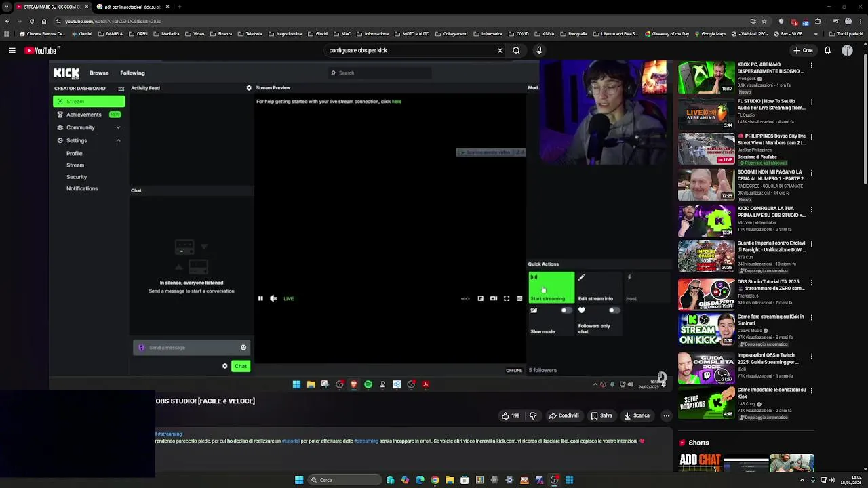Open options for PHILIPPINES Davao City video
The width and height of the screenshot is (868, 488).
click(x=812, y=137)
